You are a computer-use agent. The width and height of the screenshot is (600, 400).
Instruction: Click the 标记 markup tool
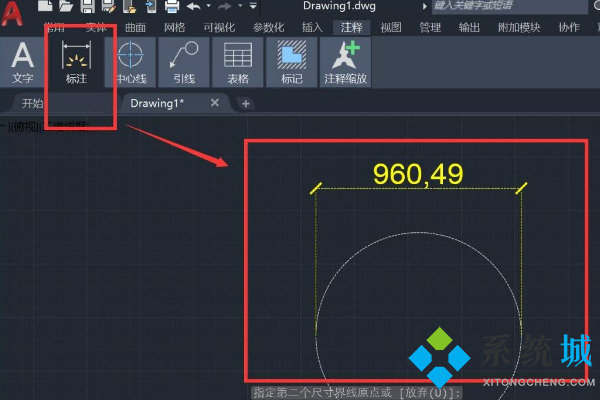click(291, 61)
